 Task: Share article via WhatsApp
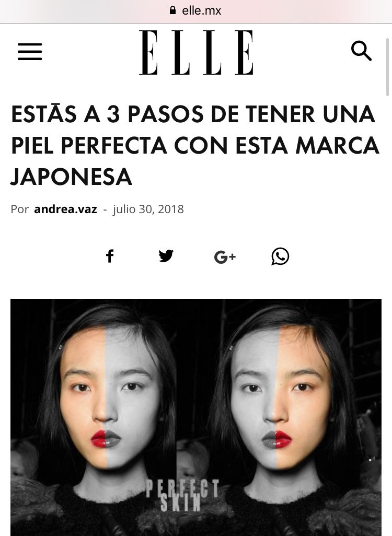pyautogui.click(x=280, y=257)
